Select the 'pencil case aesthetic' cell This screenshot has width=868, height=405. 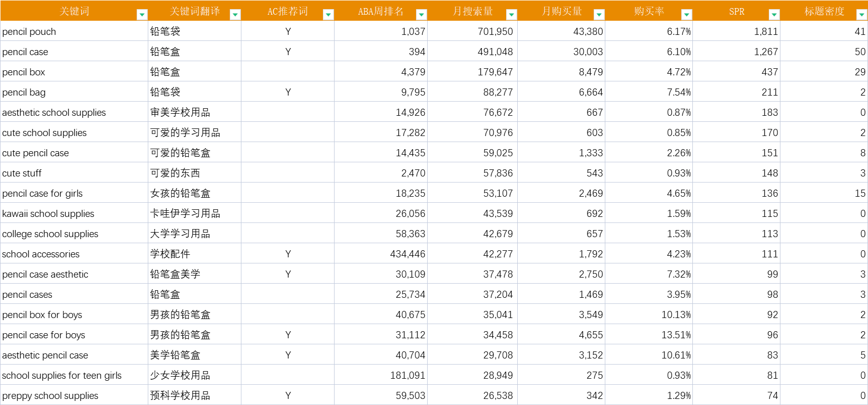pyautogui.click(x=74, y=274)
